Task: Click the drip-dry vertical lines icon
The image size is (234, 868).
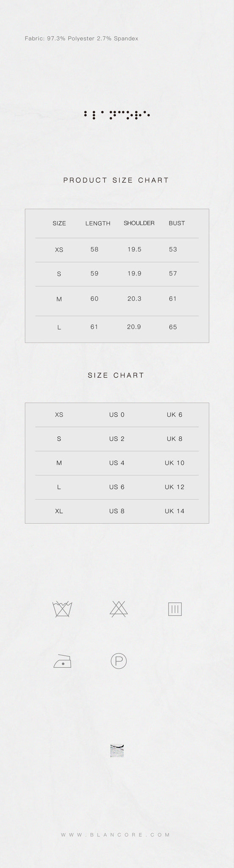Action: [175, 609]
